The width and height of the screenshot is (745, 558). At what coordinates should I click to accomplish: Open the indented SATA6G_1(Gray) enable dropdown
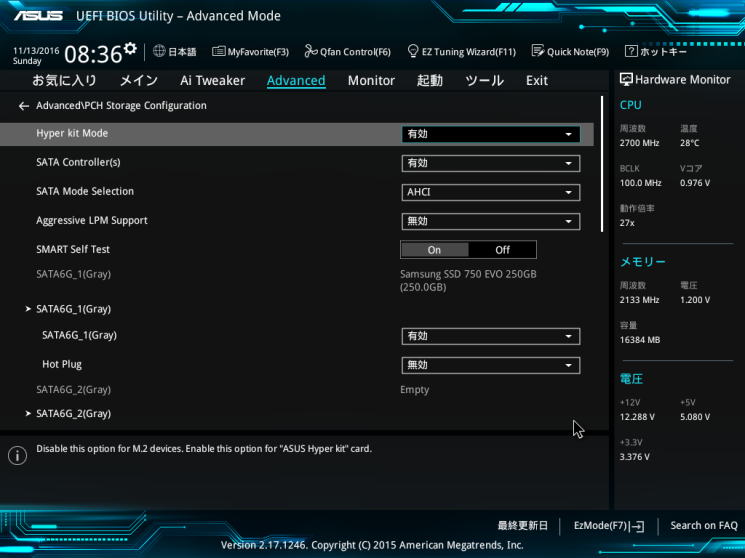[491, 337]
